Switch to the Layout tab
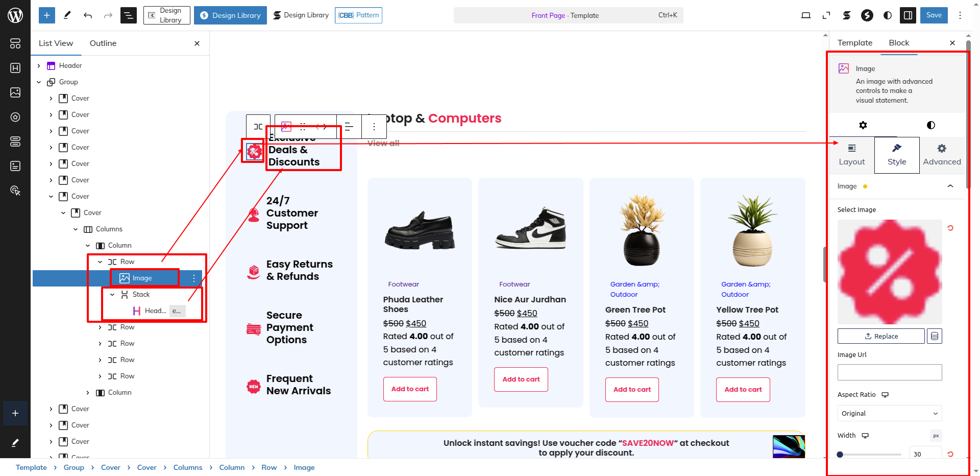 click(851, 155)
